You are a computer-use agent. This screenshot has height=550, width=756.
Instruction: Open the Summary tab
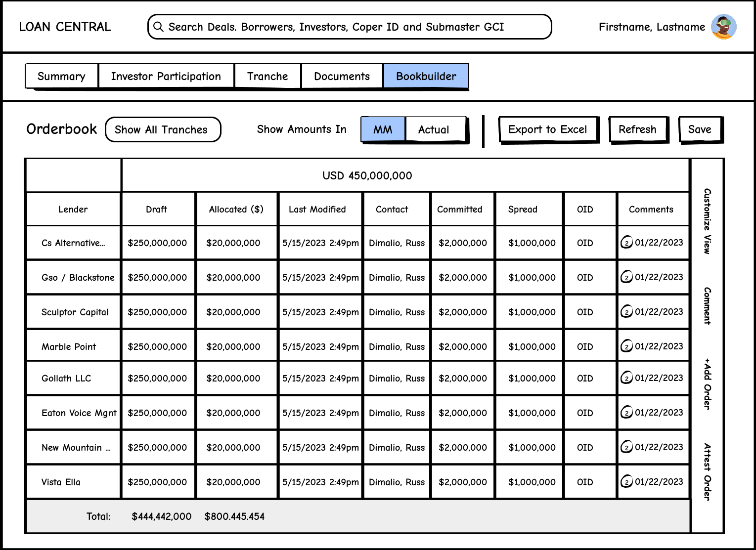(61, 76)
